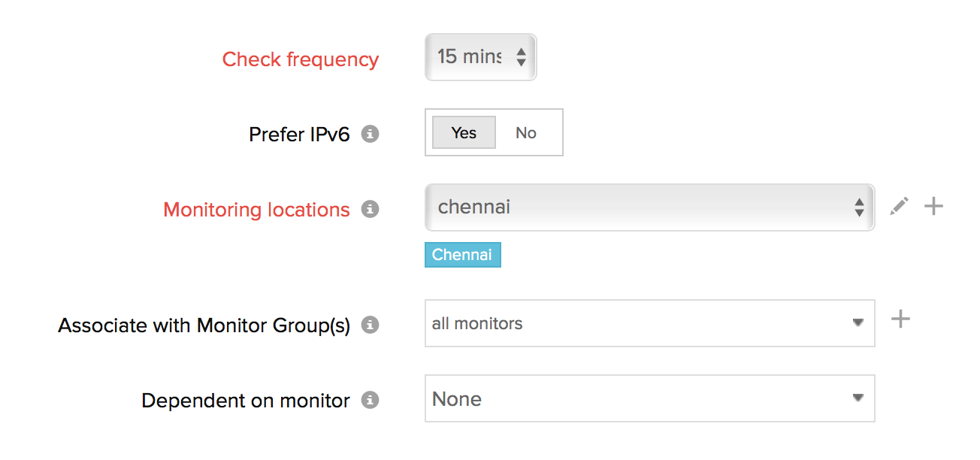Screen dimensions: 980x460
Task: Click the Monitoring locations label
Action: 256,210
